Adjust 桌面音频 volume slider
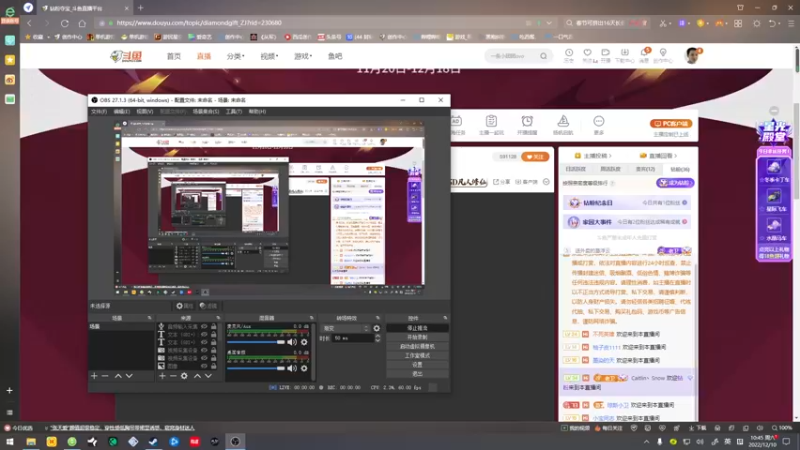Screen dimensions: 800x450 pos(256,368)
